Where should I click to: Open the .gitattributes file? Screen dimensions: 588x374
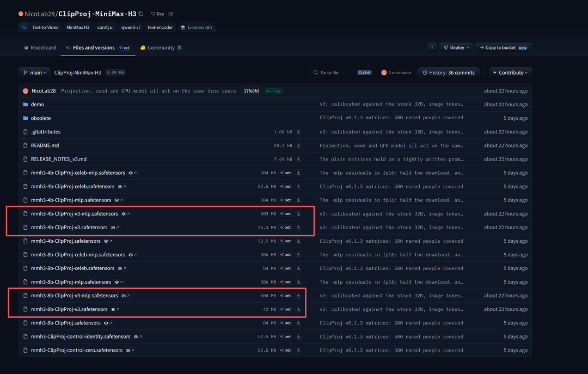click(46, 132)
